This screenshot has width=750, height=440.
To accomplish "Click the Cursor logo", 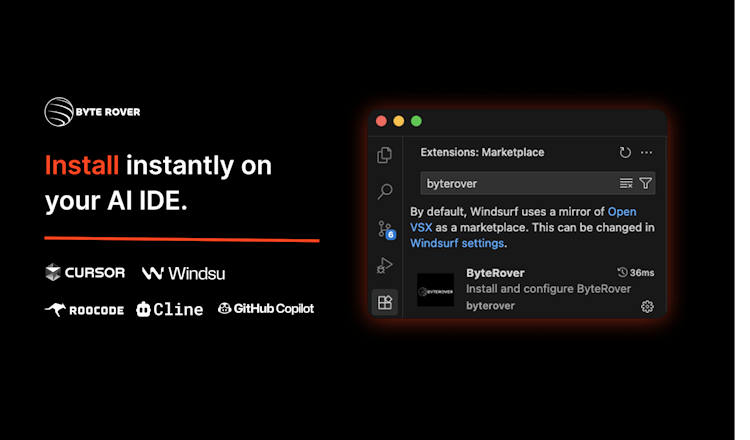I will pyautogui.click(x=85, y=273).
